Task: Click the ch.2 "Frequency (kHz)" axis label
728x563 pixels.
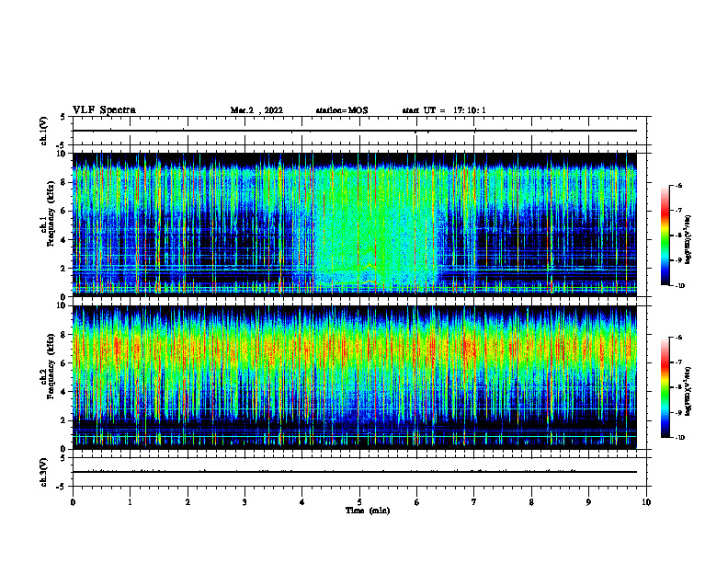Action: [51, 366]
